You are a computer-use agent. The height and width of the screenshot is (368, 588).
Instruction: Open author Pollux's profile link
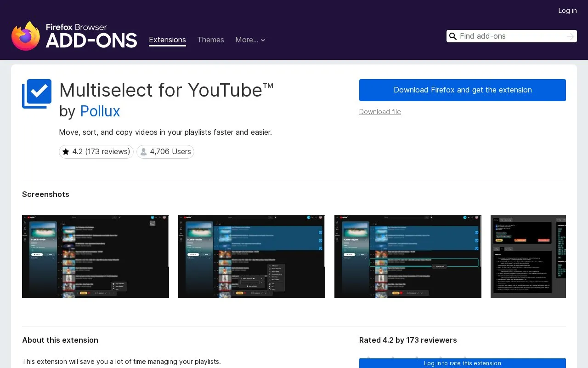pyautogui.click(x=100, y=111)
